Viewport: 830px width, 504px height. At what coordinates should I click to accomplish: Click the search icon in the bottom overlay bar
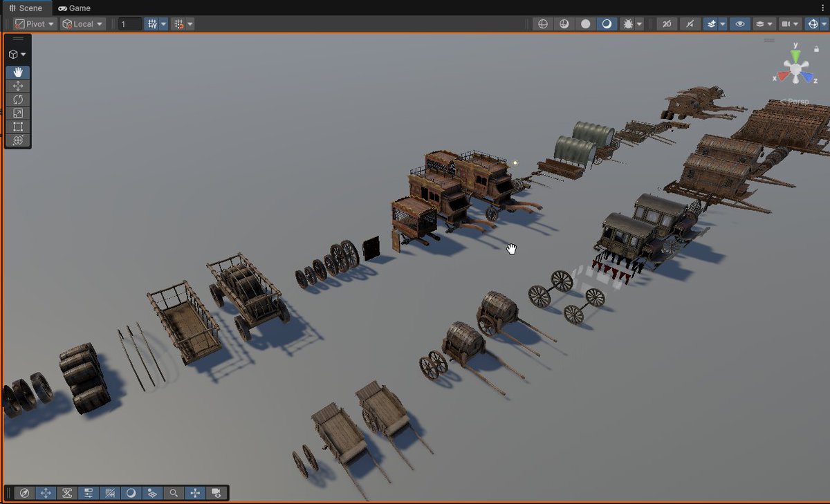[173, 493]
